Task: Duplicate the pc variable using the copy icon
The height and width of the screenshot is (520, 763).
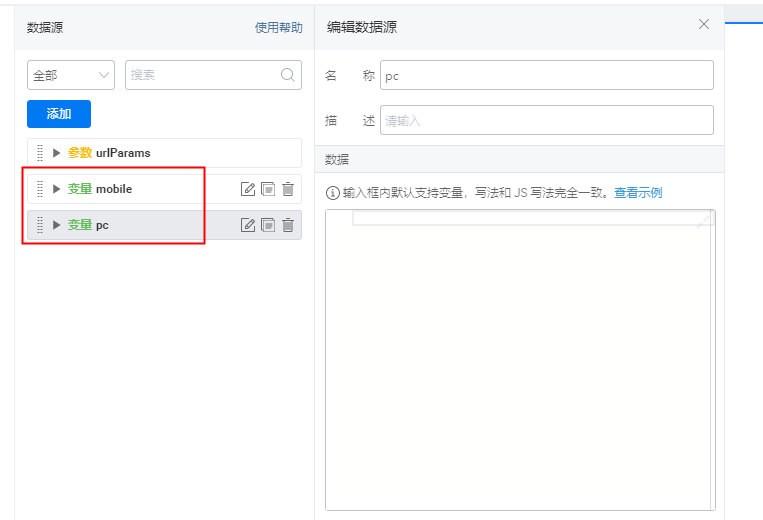Action: (x=268, y=225)
